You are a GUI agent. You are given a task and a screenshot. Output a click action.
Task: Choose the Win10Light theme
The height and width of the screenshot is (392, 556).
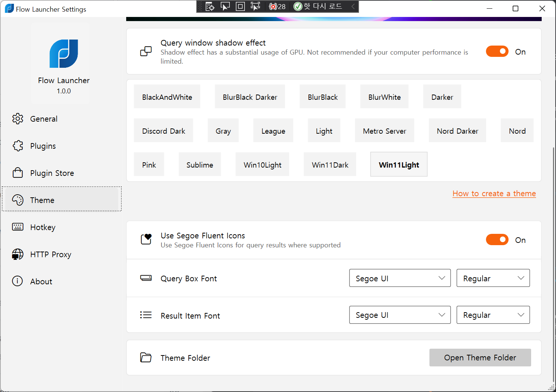[x=262, y=165]
